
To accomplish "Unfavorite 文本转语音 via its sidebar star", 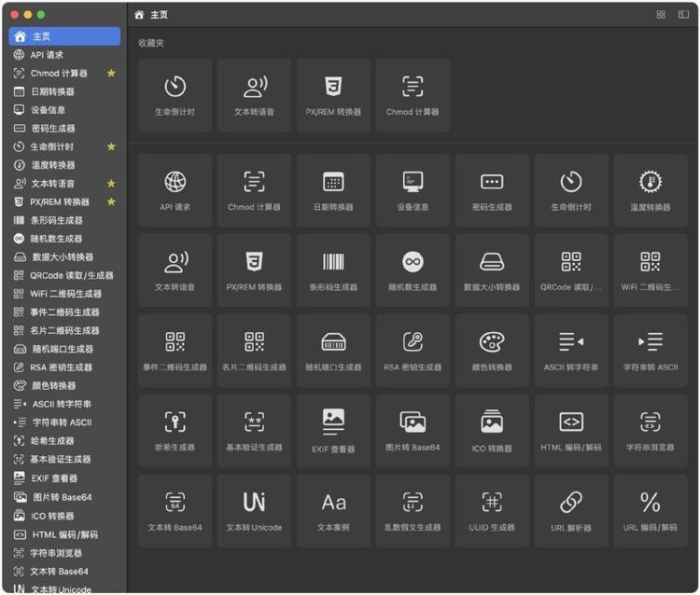I will (111, 184).
